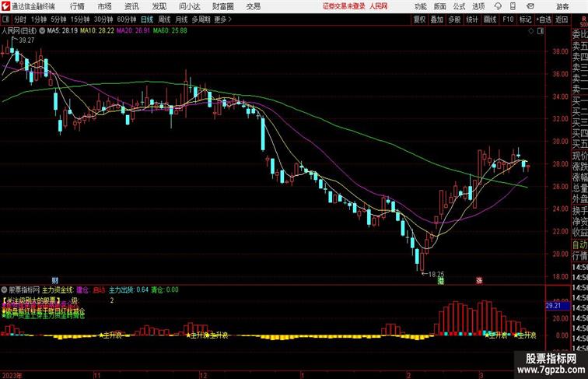The height and width of the screenshot is (379, 588).
Task: Open the 版面 layout menu
Action: tap(440, 6)
